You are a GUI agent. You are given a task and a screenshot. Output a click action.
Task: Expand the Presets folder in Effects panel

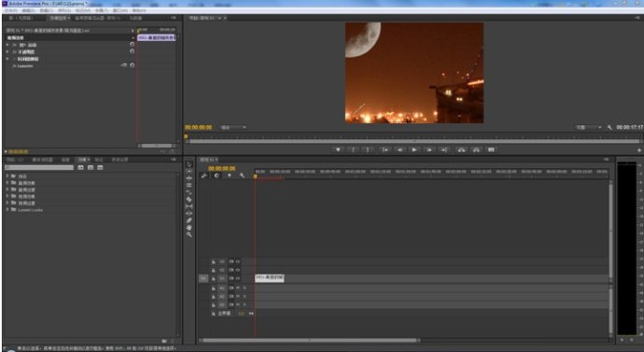pyautogui.click(x=7, y=176)
